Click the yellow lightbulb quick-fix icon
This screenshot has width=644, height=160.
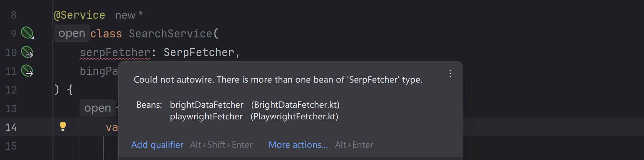(x=63, y=126)
